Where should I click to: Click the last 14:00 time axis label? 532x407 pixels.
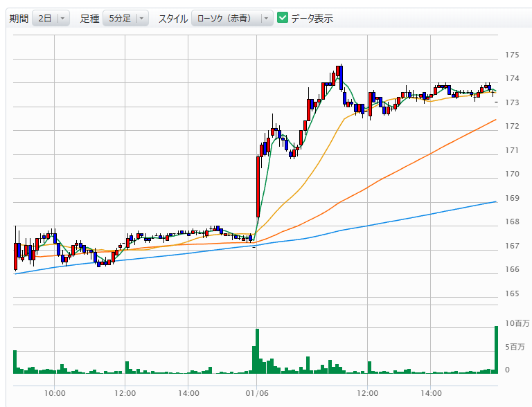430,393
